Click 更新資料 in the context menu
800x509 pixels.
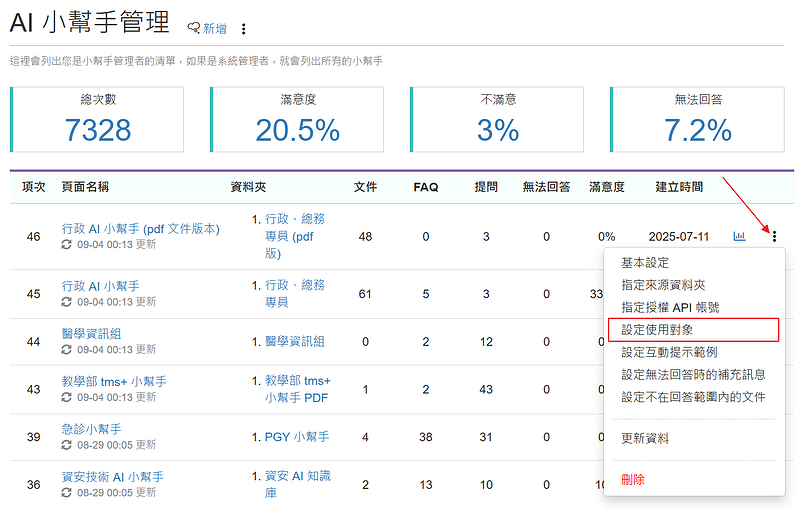point(645,439)
